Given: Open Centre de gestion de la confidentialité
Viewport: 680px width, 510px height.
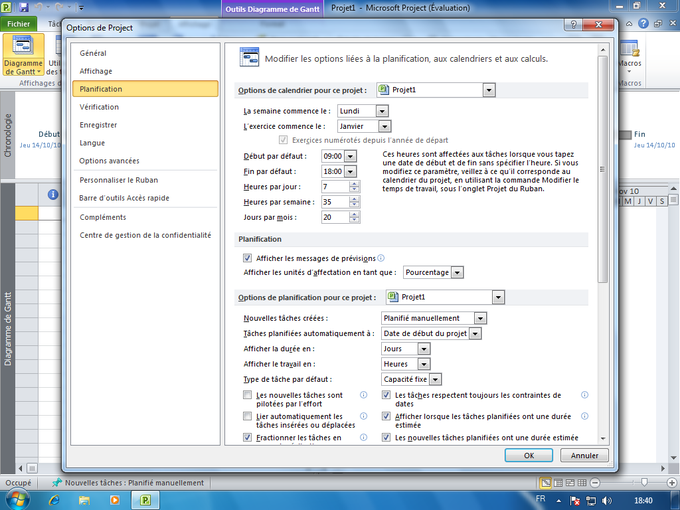Looking at the screenshot, I should (145, 235).
